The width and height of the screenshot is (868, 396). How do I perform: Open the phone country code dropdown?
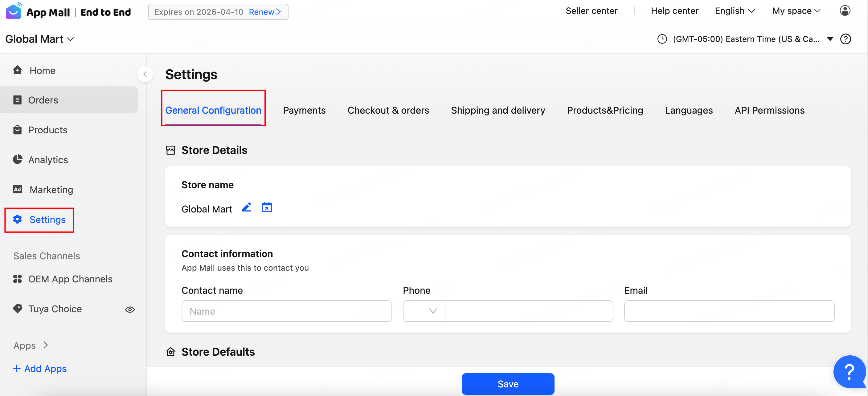(424, 311)
